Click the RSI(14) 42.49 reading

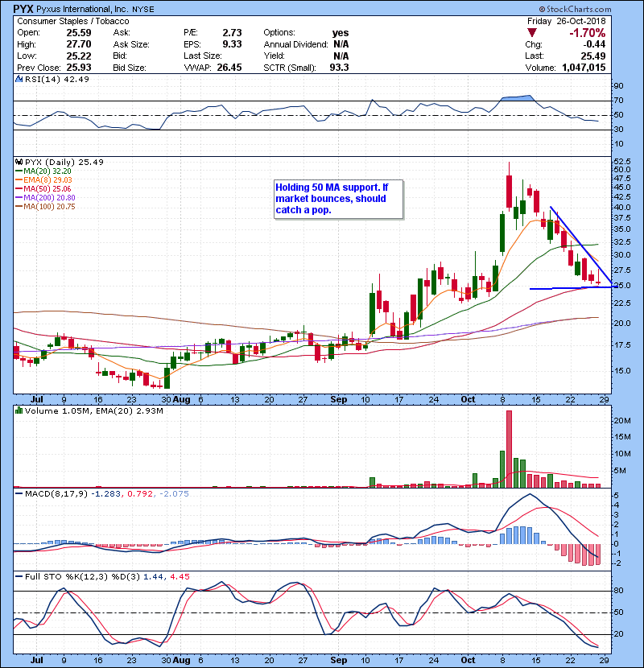point(57,79)
